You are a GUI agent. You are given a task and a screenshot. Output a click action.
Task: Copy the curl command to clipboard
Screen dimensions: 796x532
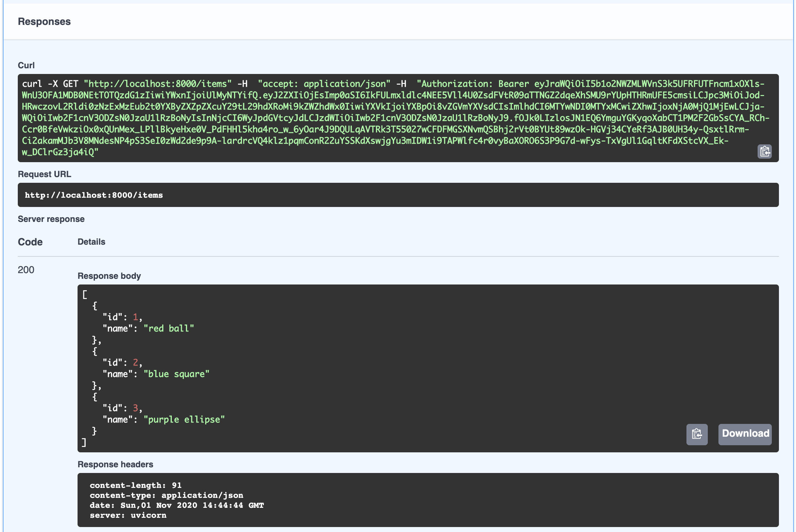point(764,151)
